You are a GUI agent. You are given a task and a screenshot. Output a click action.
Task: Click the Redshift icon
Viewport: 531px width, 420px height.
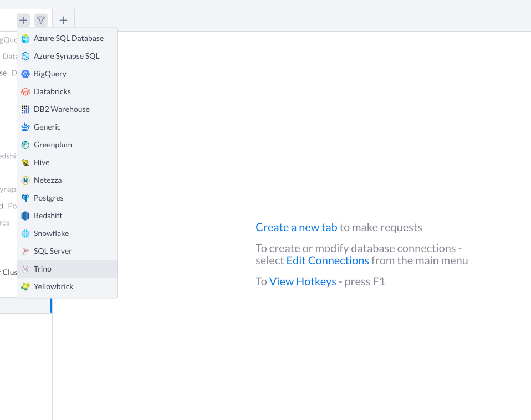(x=25, y=216)
